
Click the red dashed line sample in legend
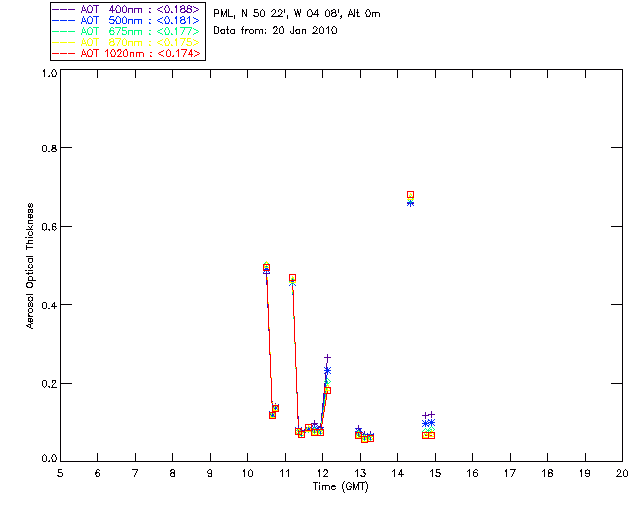[64, 53]
